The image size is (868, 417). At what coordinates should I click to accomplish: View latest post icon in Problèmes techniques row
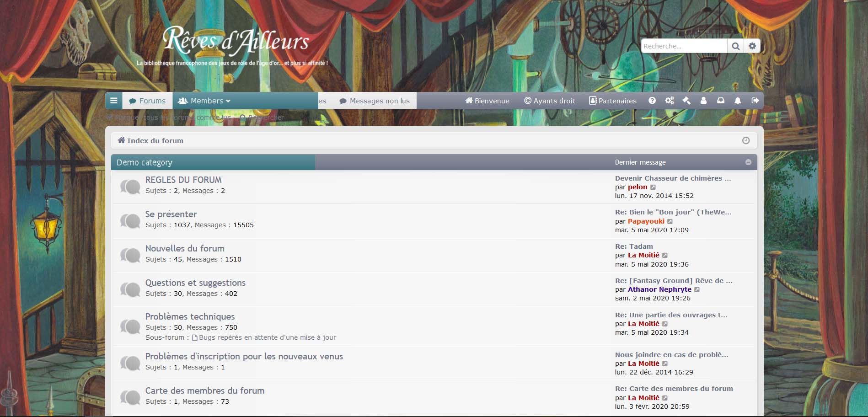[x=665, y=324]
